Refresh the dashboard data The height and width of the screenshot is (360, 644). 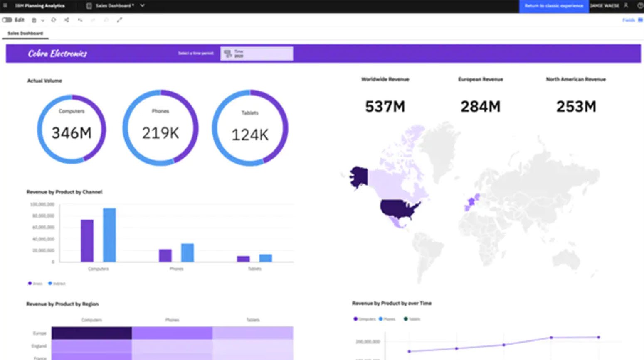click(54, 20)
